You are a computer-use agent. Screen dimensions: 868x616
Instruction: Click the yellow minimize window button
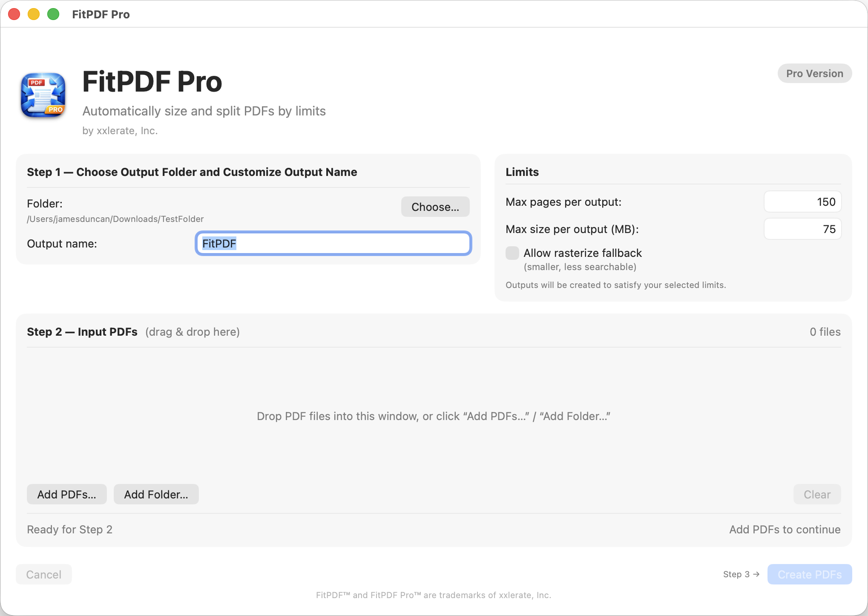34,14
